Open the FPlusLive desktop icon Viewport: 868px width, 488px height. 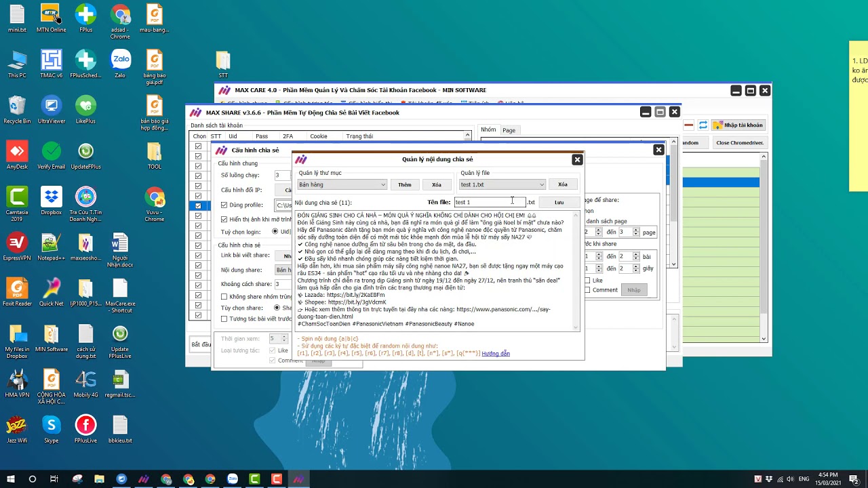(85, 428)
